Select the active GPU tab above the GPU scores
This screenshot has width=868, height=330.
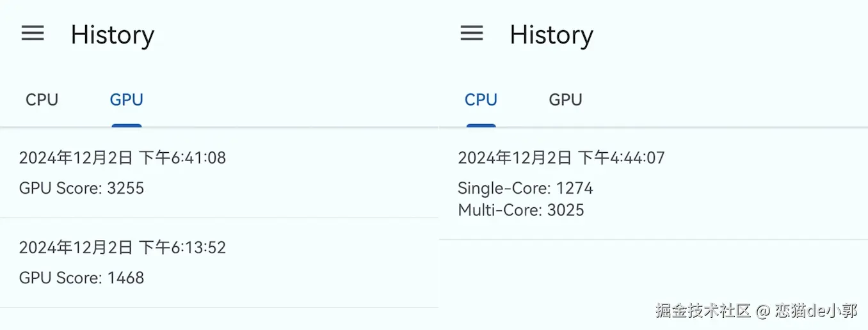coord(126,100)
